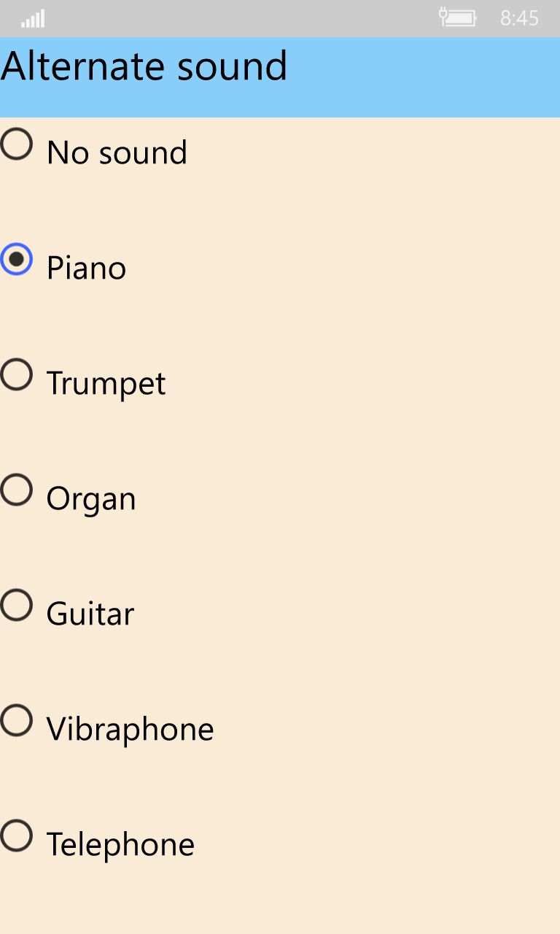Click the Alternate sound page title
The height and width of the screenshot is (934, 560).
(144, 67)
